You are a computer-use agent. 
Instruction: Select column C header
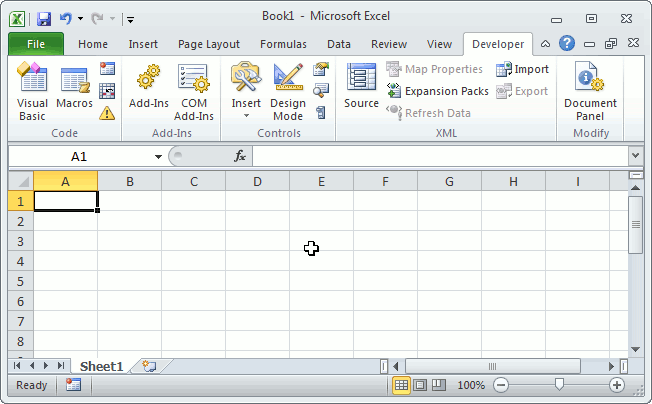[x=194, y=182]
